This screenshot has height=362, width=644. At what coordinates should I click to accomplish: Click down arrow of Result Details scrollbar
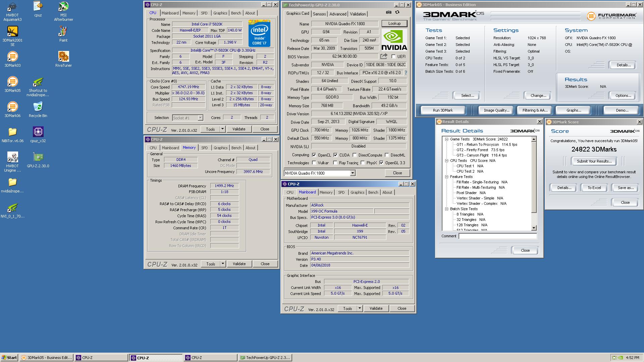point(534,228)
